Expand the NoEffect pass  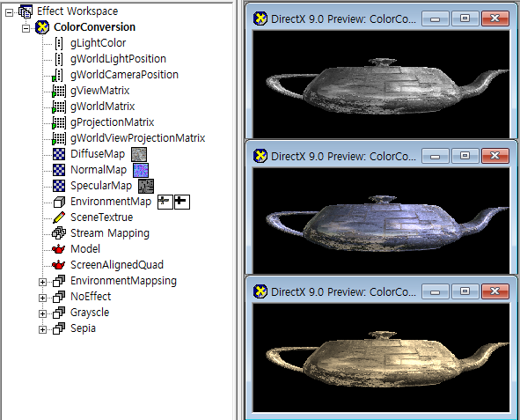point(42,298)
